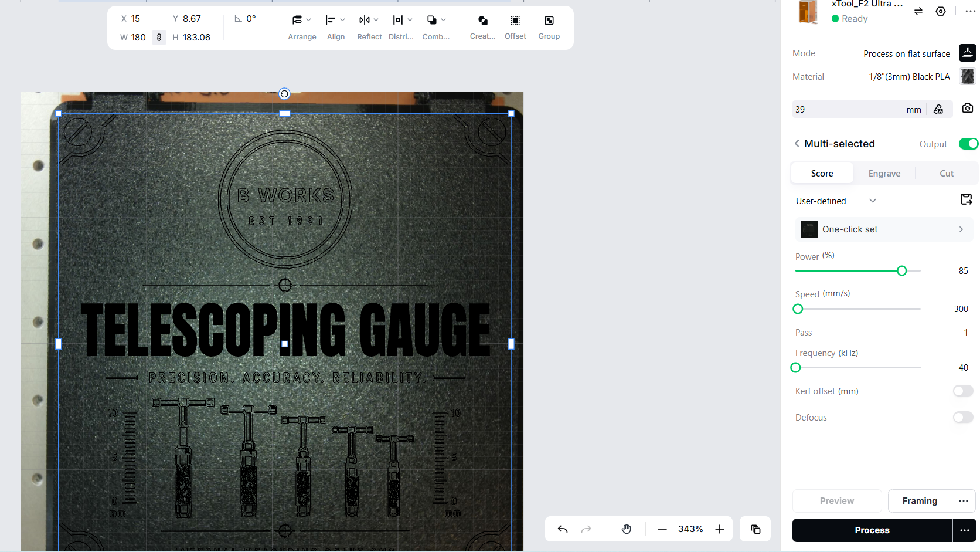Screen dimensions: 980x552
Task: Click the Process button
Action: click(x=872, y=530)
